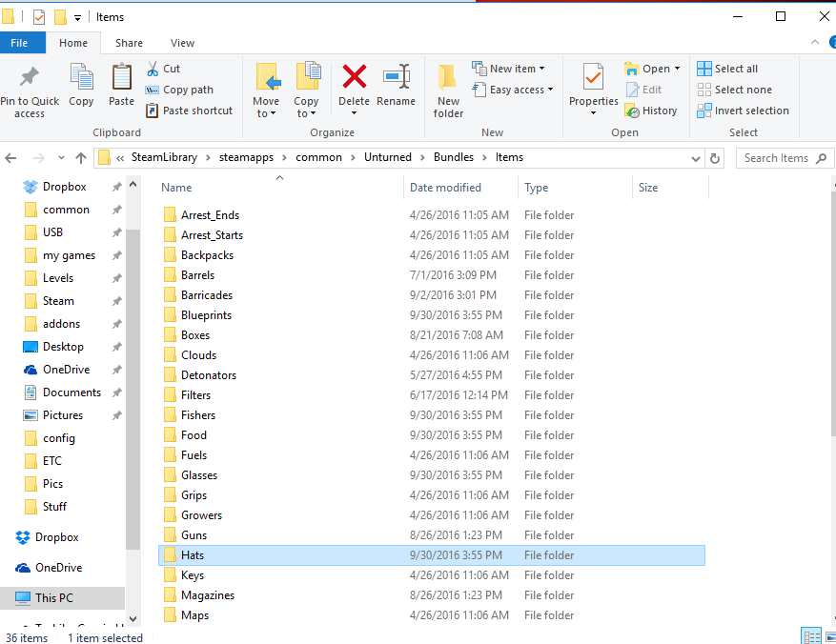The height and width of the screenshot is (644, 836).
Task: Create a New folder
Action: [x=448, y=91]
